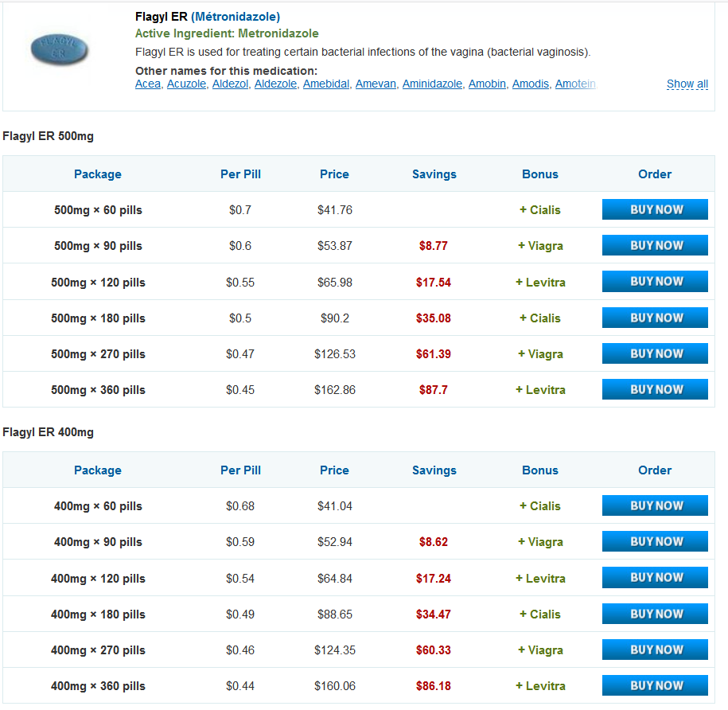Viewport: 728px width, 710px height.
Task: Click the Flagyl ER pill image
Action: 59,49
